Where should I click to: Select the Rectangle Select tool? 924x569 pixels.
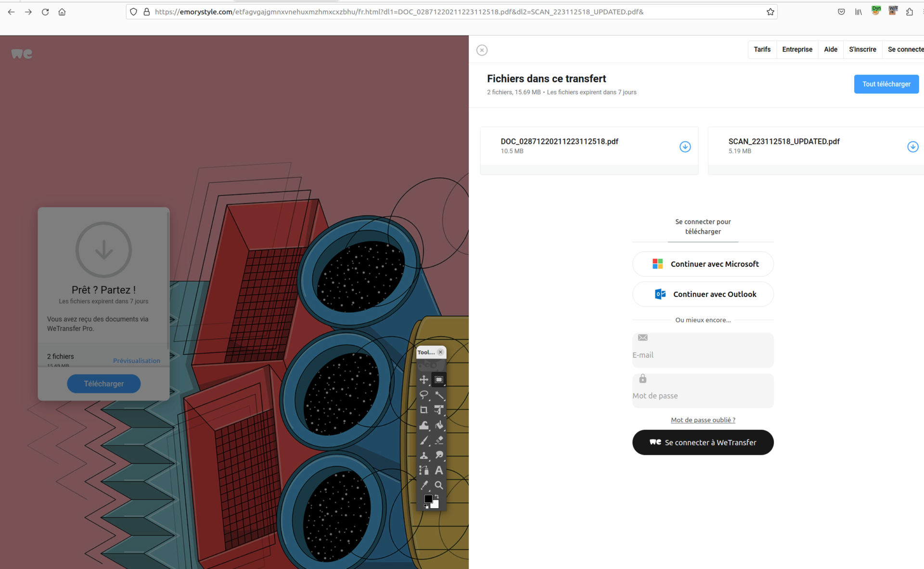439,380
